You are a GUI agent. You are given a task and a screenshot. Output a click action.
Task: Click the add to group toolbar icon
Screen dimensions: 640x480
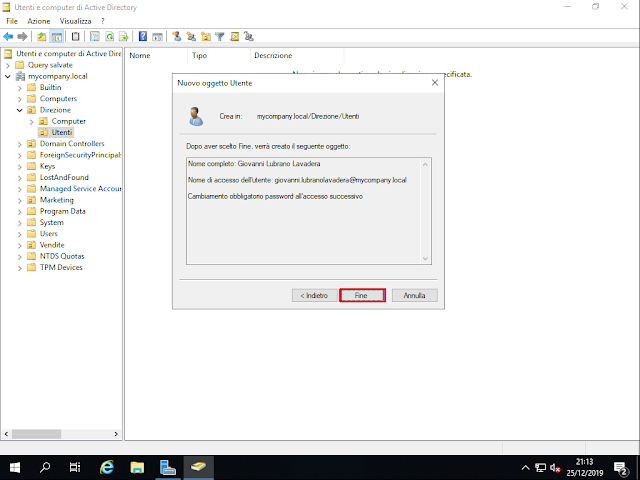[x=249, y=37]
